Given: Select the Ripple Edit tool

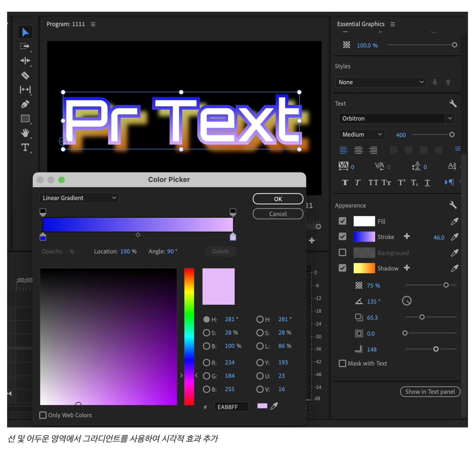Looking at the screenshot, I should click(x=25, y=61).
